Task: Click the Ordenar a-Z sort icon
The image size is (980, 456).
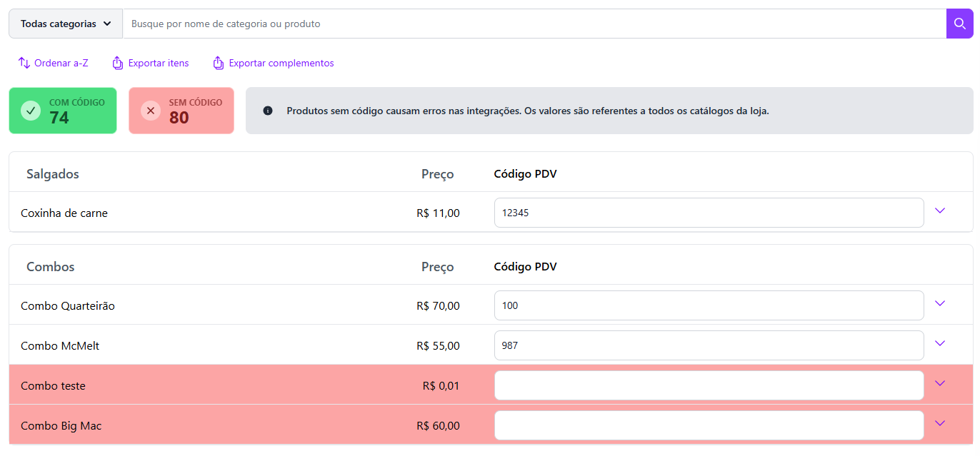Action: pos(24,63)
